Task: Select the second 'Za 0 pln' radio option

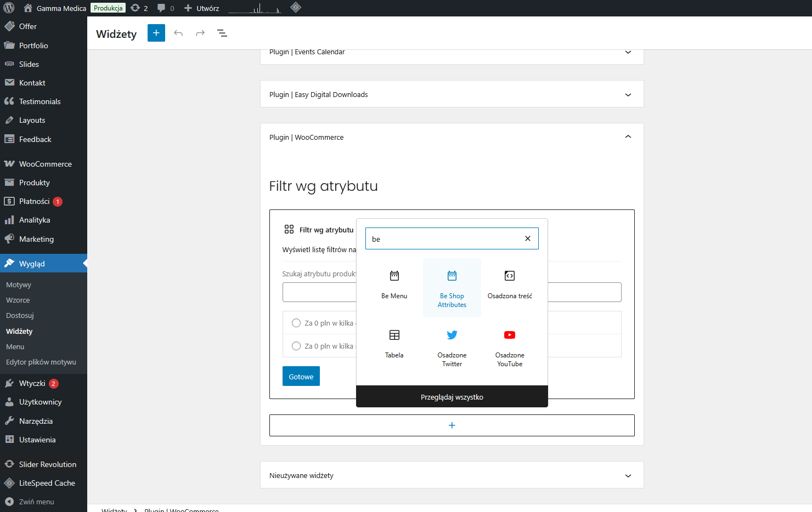Action: [x=296, y=346]
